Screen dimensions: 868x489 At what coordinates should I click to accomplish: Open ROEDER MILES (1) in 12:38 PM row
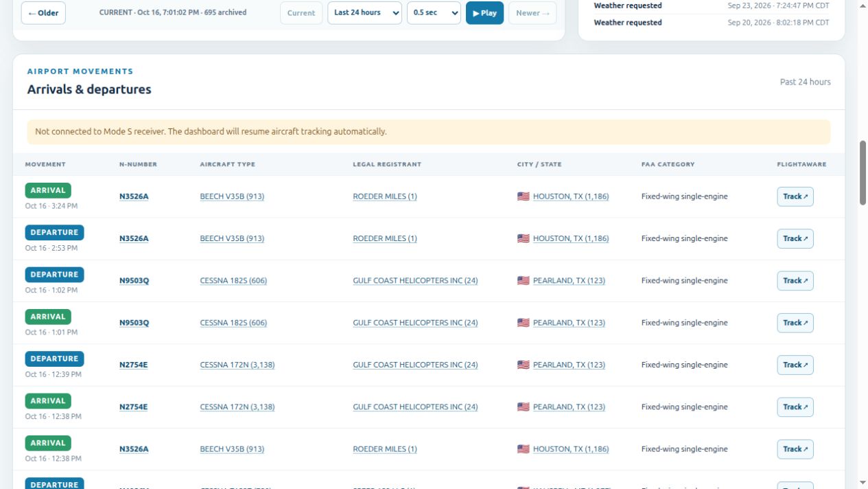coord(385,449)
